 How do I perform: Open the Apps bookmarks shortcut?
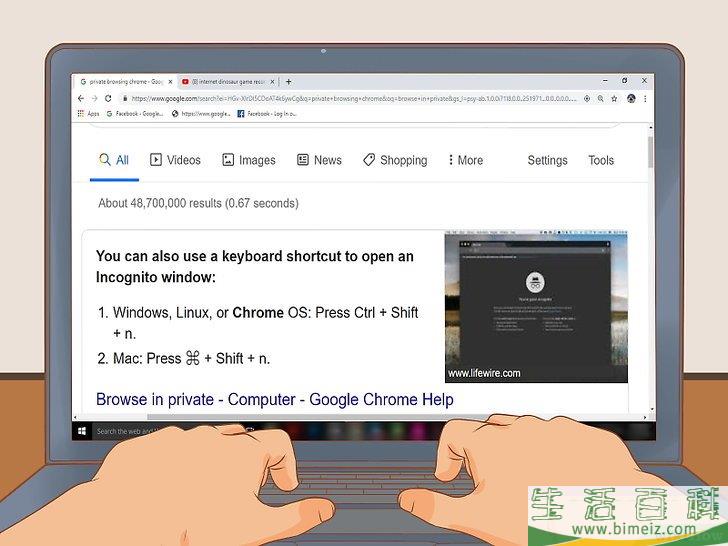point(88,114)
